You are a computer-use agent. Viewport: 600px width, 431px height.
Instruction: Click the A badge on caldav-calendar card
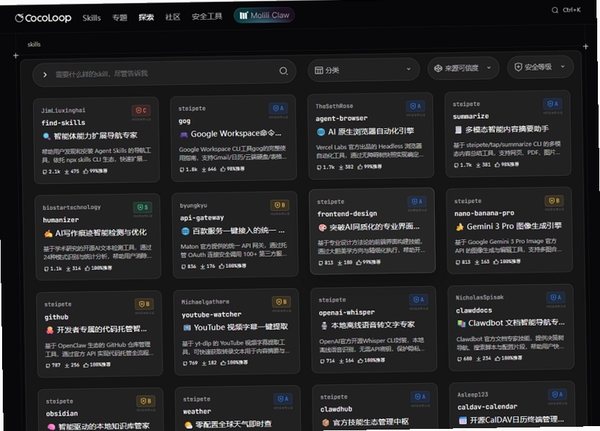click(557, 395)
